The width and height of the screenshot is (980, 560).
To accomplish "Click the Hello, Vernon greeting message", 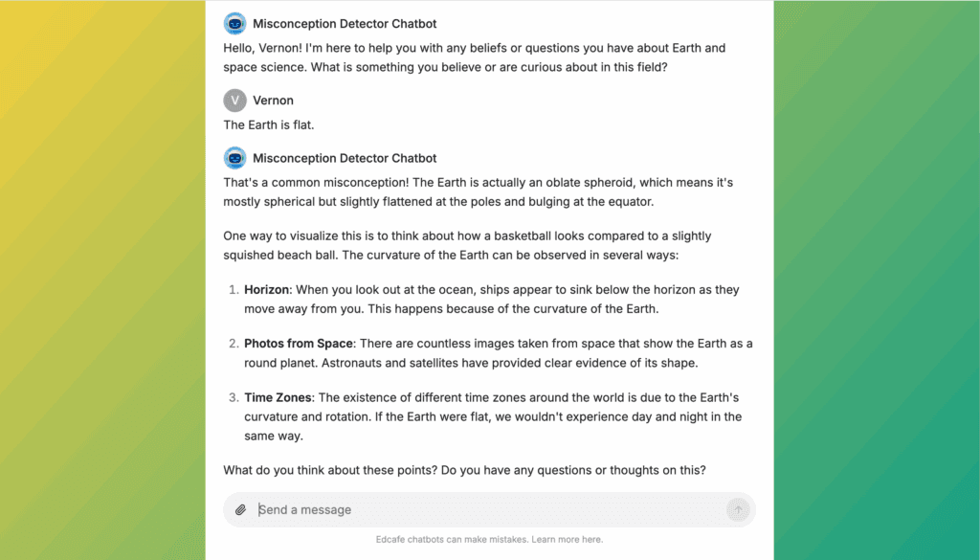I will click(x=475, y=57).
